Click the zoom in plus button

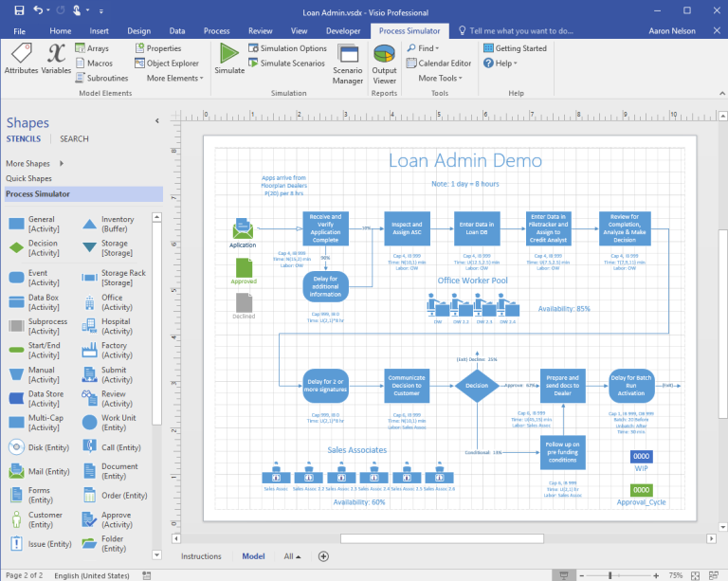pos(656,575)
